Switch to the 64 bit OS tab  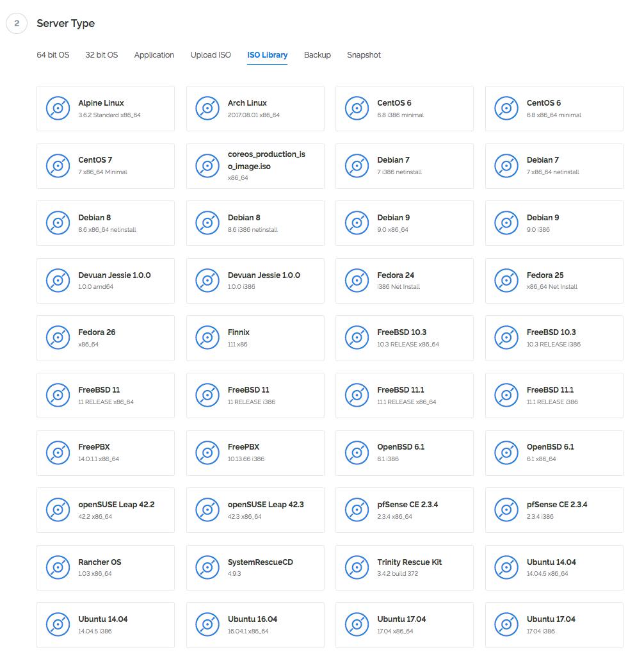click(53, 55)
